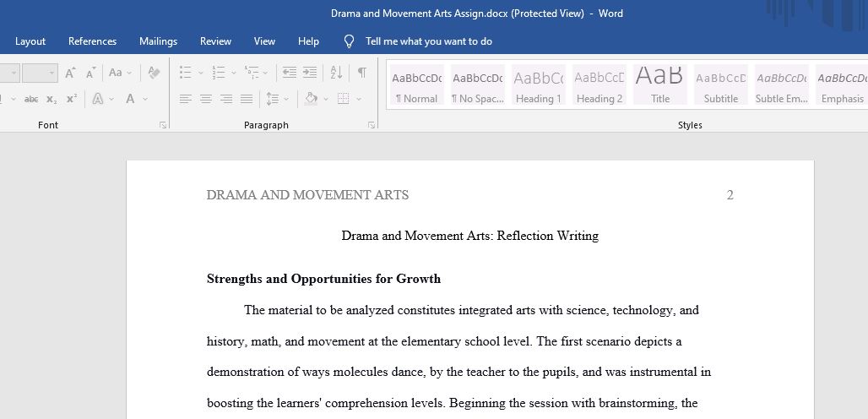Click the Tell me lightbulb icon
The width and height of the screenshot is (868, 419).
[350, 41]
